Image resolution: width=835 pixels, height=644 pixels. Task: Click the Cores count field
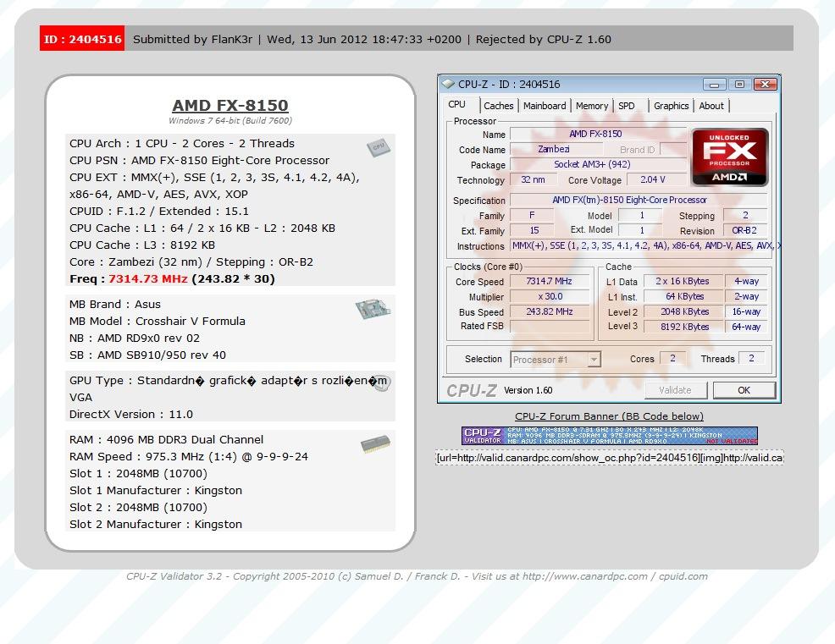tap(672, 358)
